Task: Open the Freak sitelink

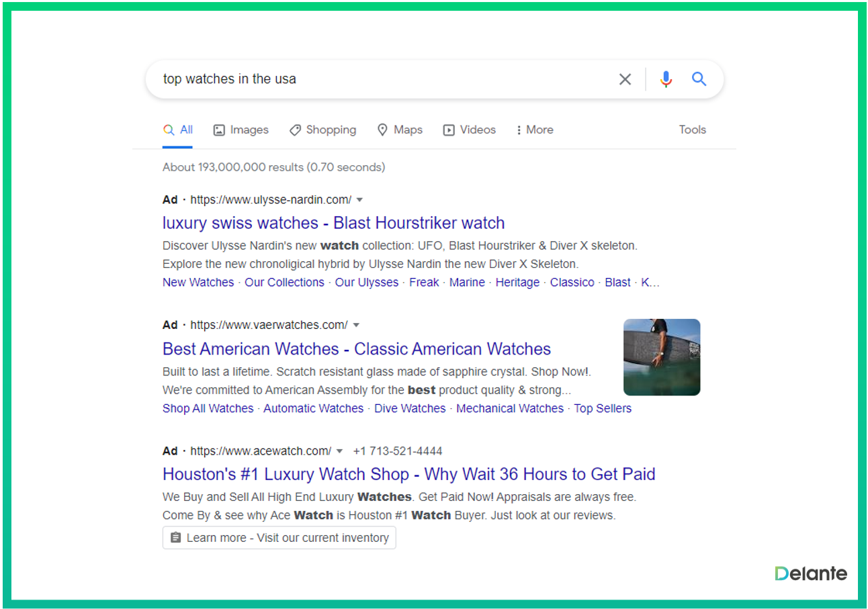Action: pyautogui.click(x=424, y=283)
